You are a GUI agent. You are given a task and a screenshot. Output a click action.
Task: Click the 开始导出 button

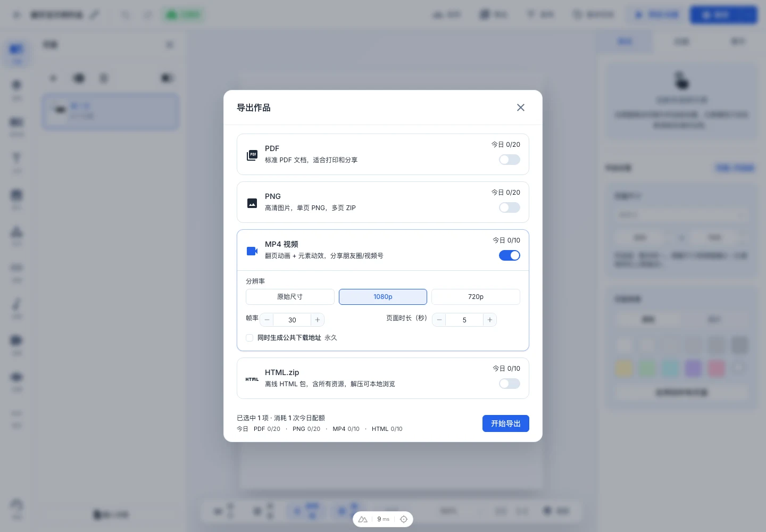506,423
